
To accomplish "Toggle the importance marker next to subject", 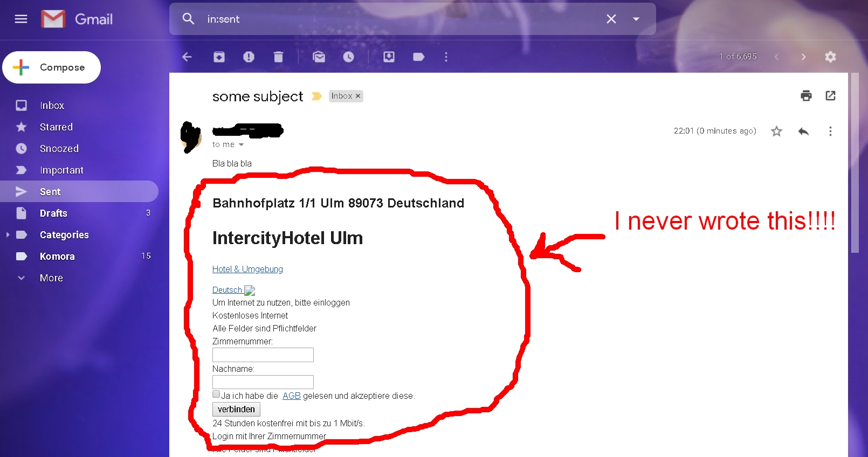I will (316, 96).
